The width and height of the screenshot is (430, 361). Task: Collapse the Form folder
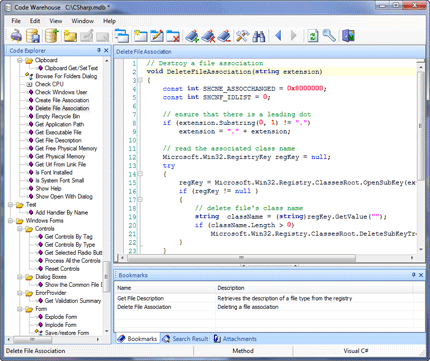tap(20, 309)
